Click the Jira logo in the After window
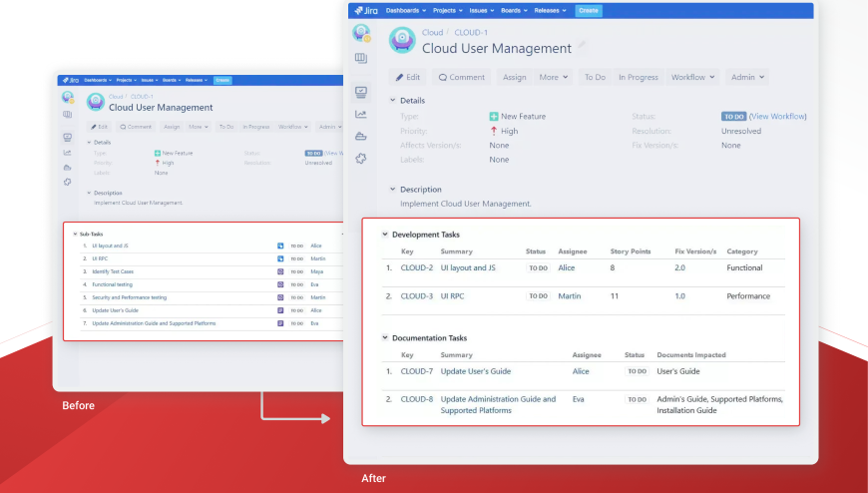 coord(365,11)
